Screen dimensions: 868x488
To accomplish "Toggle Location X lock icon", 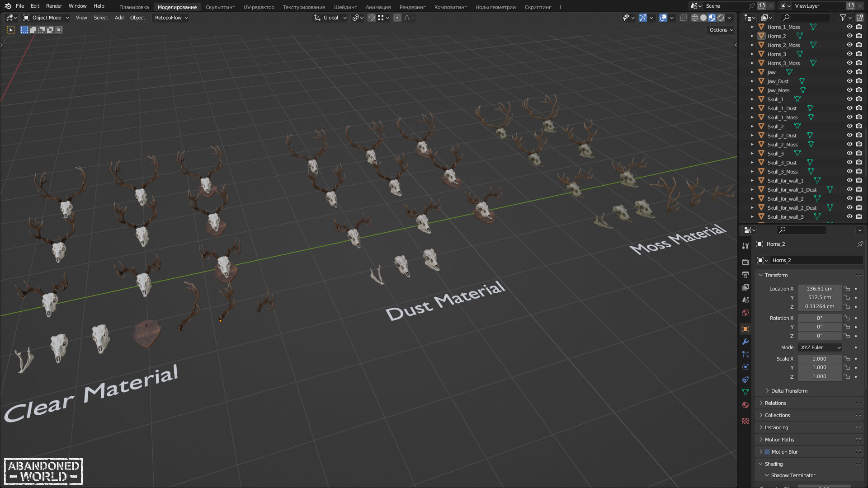I will point(847,289).
